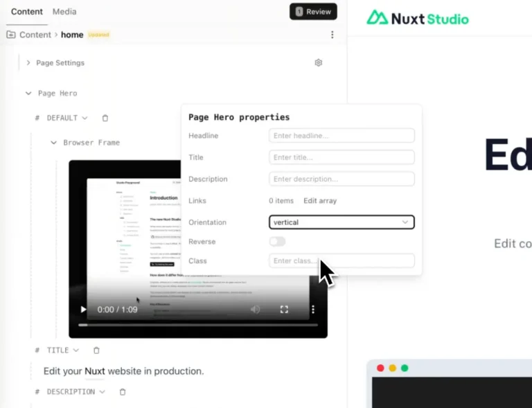Play the embedded video
Screen dimensions: 532x408
[83, 310]
